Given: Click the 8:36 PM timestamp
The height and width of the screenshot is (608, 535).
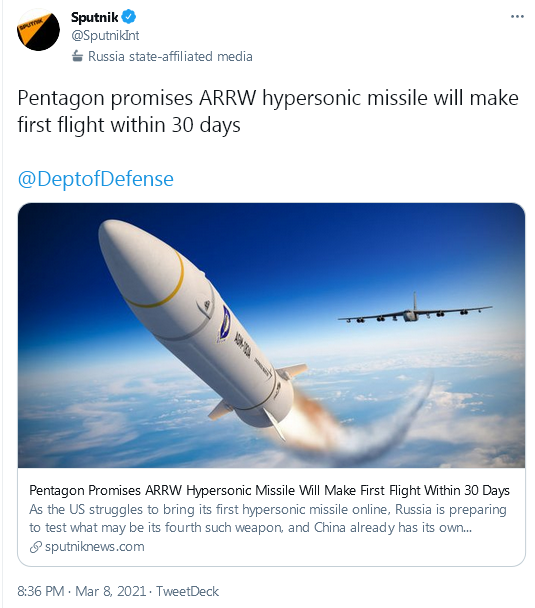Looking at the screenshot, I should (41, 591).
